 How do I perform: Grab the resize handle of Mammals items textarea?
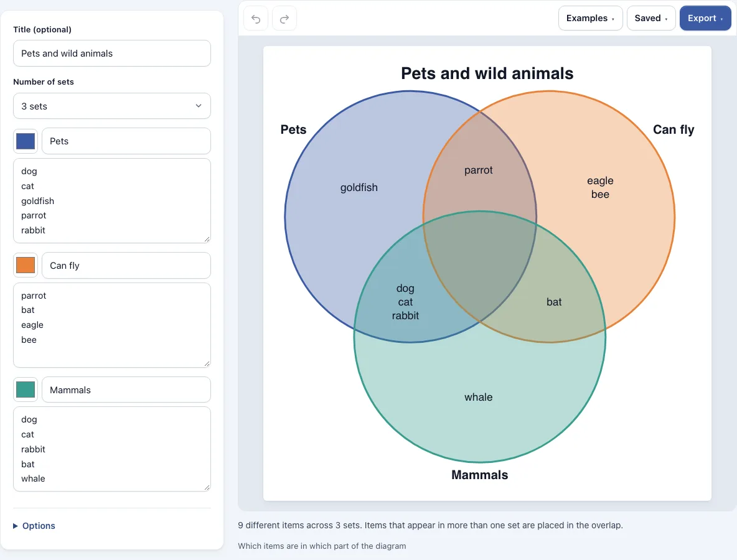[207, 488]
